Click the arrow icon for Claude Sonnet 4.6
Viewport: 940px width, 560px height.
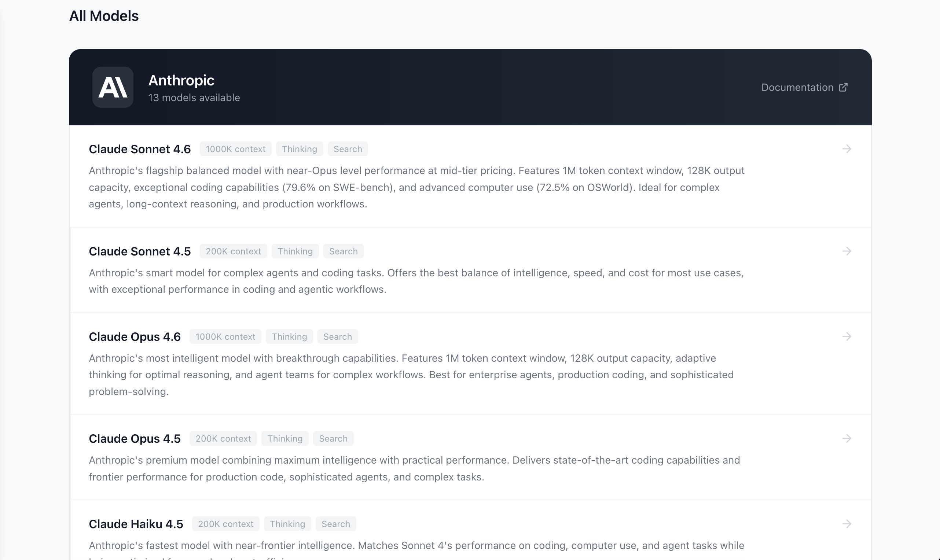point(847,149)
